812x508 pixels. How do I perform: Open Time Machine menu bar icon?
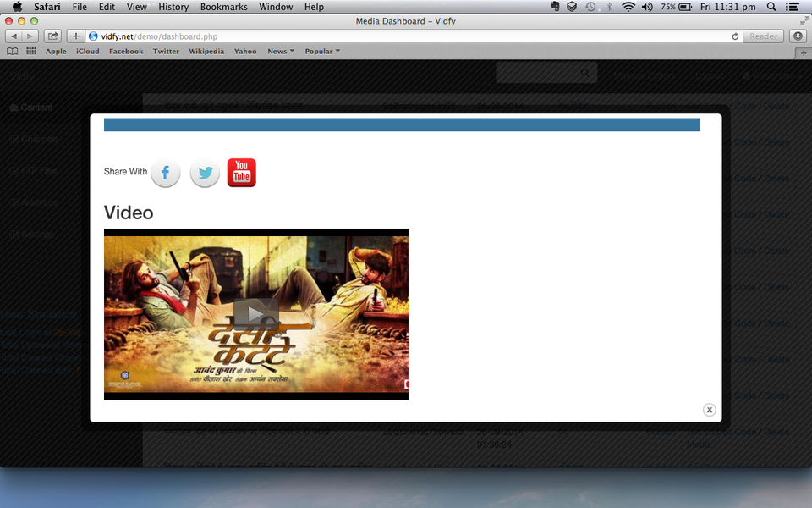tap(590, 7)
